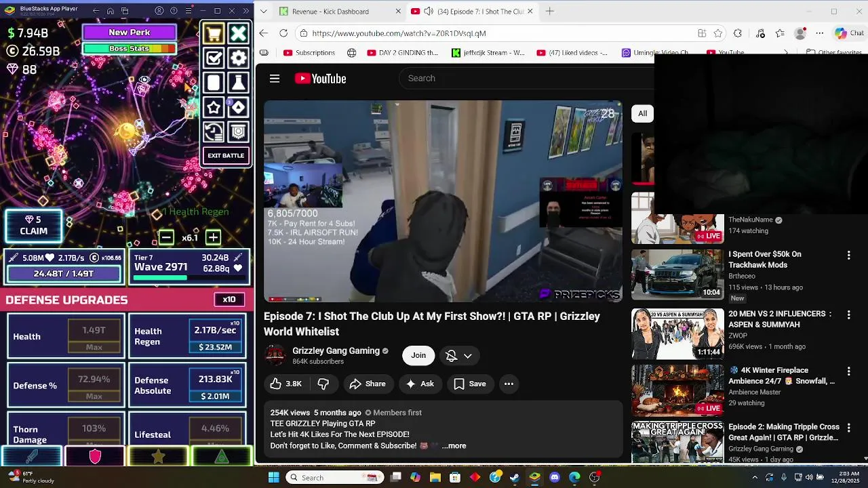Open browser three-dot settings menu
868x488 pixels.
pos(820,33)
